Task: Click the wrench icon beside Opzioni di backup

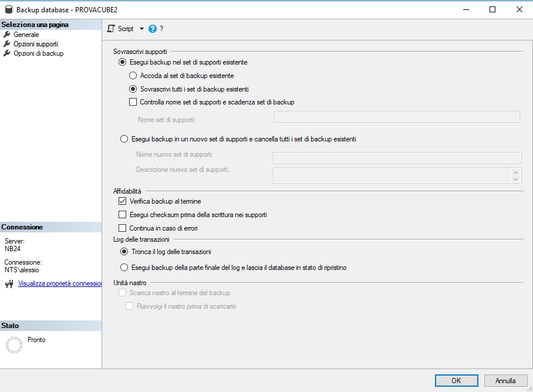Action: tap(7, 53)
